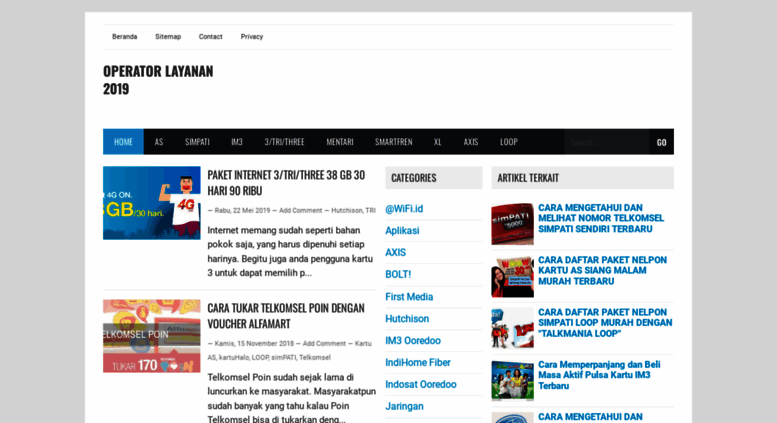
Task: Open the Hutchison category in the sidebar
Action: click(407, 318)
